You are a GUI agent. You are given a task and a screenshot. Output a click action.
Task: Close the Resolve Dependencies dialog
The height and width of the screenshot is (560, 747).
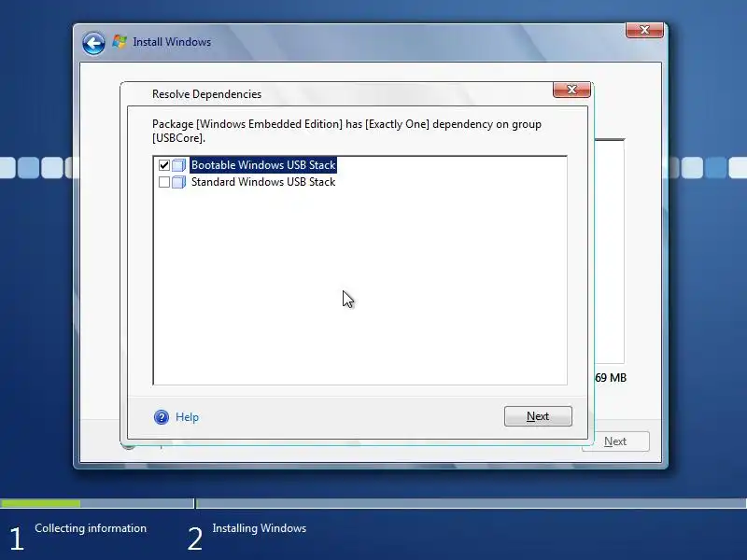point(571,90)
